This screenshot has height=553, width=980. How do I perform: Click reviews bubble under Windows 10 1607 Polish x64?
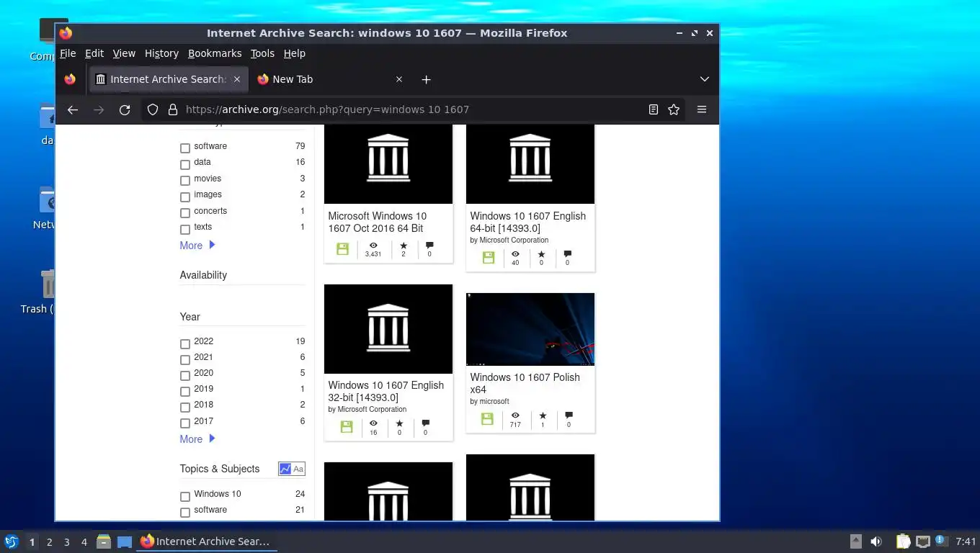click(x=569, y=415)
